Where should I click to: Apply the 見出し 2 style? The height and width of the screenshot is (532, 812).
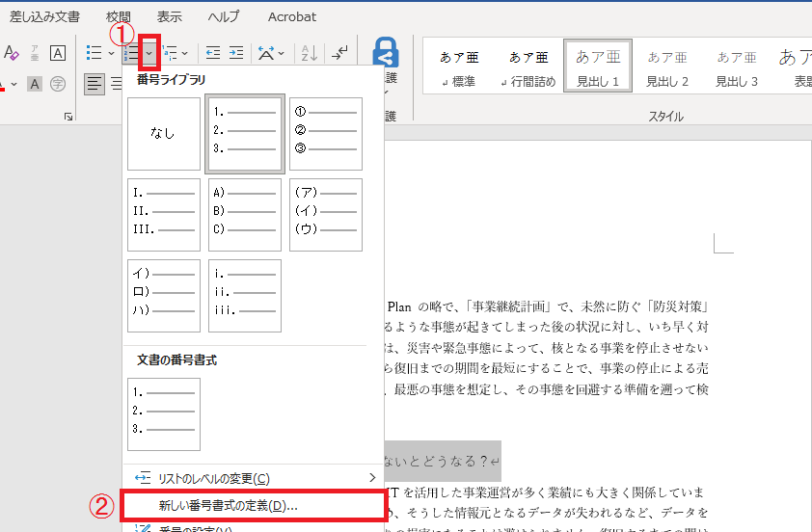(667, 67)
